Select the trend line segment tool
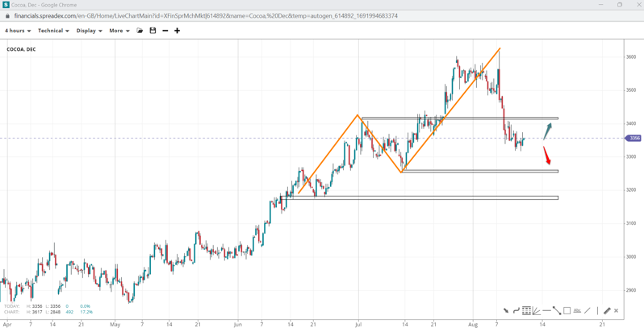This screenshot has height=328, width=644. [557, 310]
